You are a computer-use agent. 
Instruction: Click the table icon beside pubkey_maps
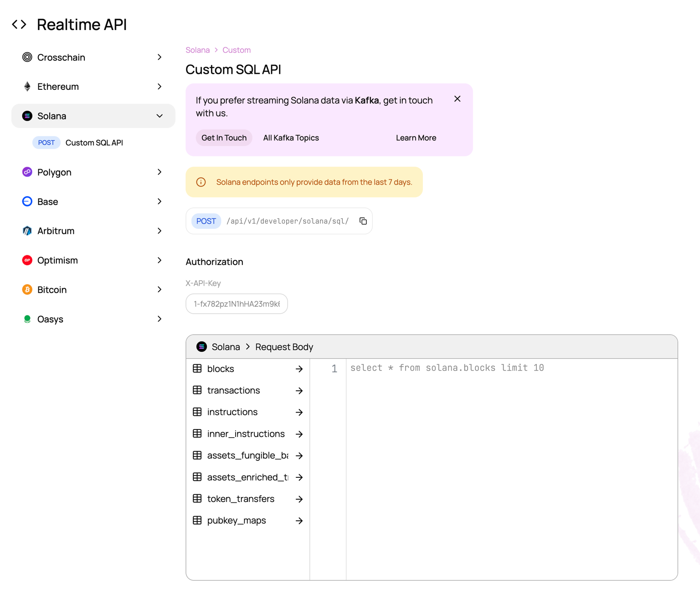coord(197,520)
